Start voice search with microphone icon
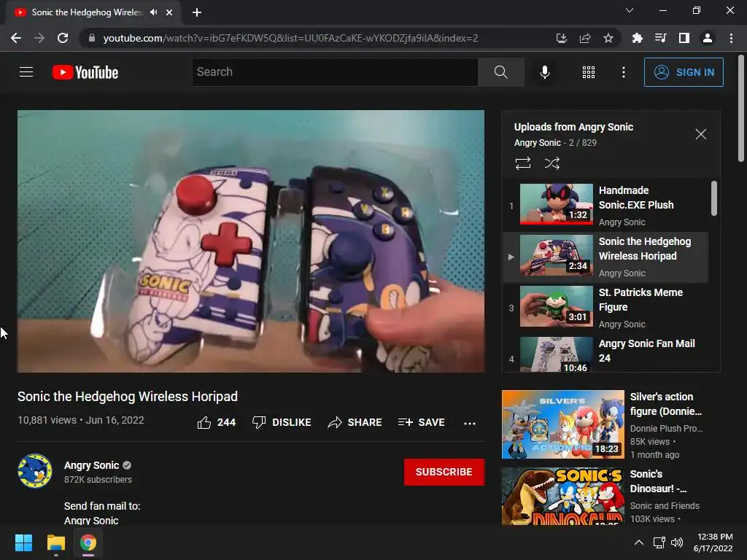The width and height of the screenshot is (747, 560). [x=545, y=72]
